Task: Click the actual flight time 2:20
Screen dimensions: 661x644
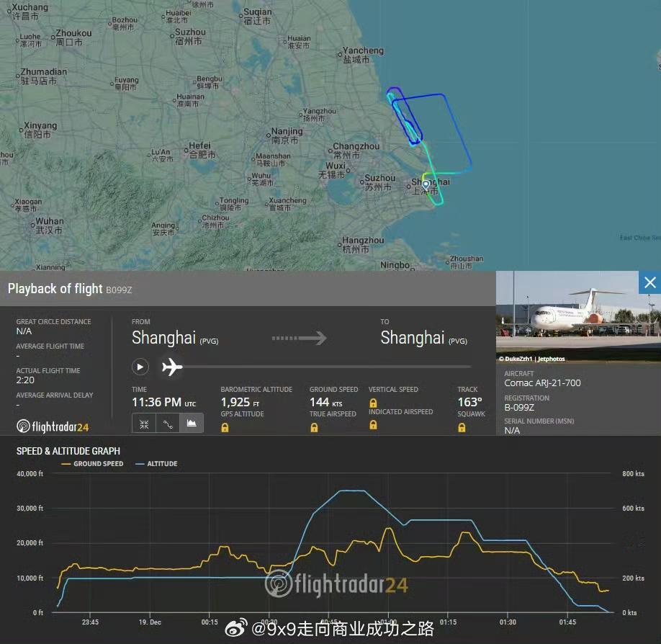Action: [25, 380]
